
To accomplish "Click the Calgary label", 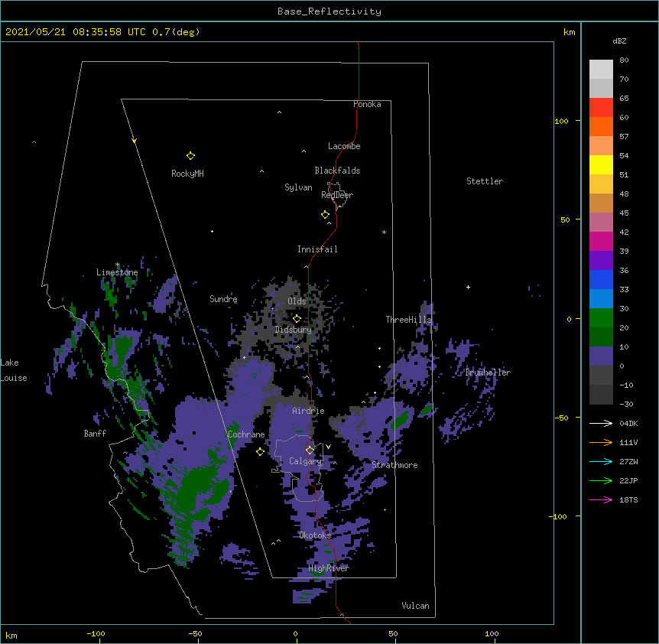I will [306, 461].
